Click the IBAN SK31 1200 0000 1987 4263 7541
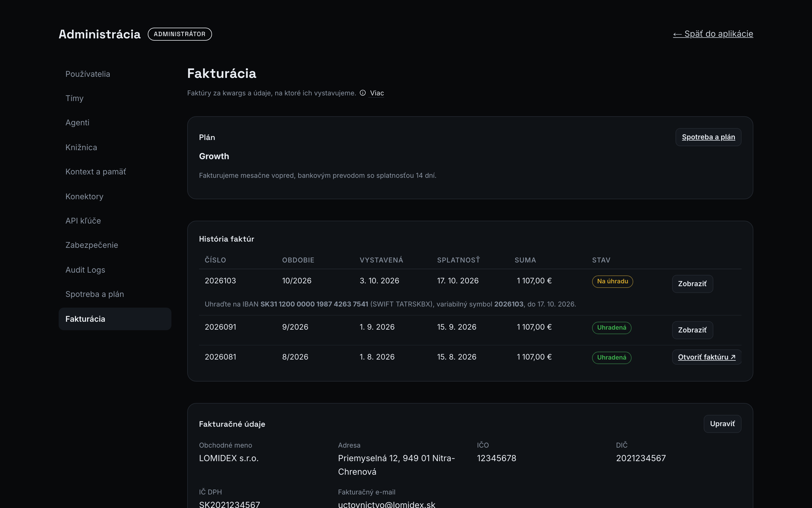The width and height of the screenshot is (812, 508). [314, 305]
